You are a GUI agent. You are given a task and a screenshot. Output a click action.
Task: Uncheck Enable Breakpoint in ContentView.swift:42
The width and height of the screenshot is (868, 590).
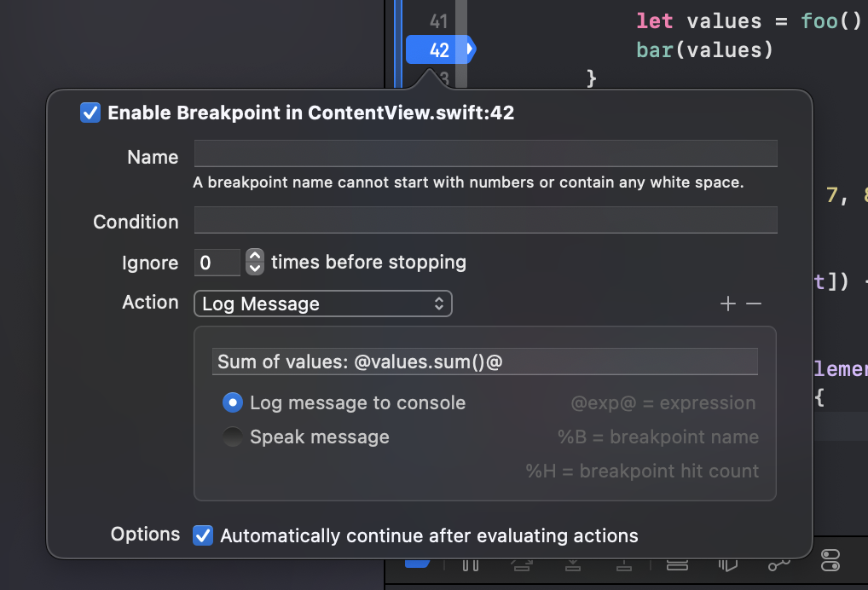click(90, 113)
